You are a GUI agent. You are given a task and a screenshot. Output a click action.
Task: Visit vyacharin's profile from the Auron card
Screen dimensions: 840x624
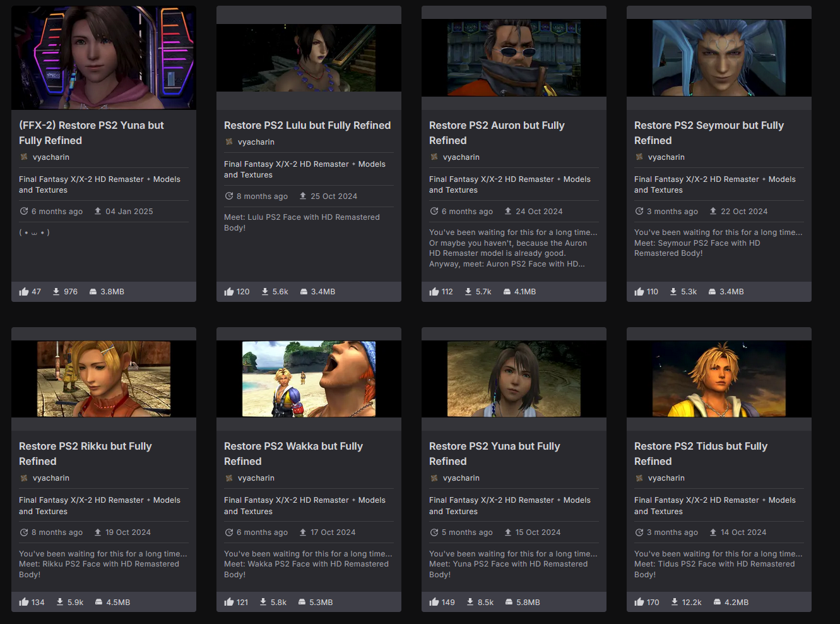click(461, 157)
